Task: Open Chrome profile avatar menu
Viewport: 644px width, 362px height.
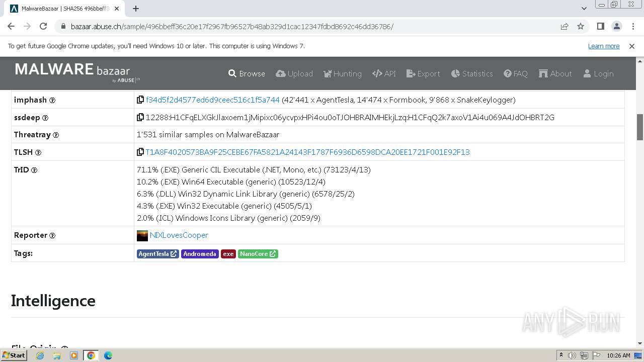Action: (x=616, y=26)
